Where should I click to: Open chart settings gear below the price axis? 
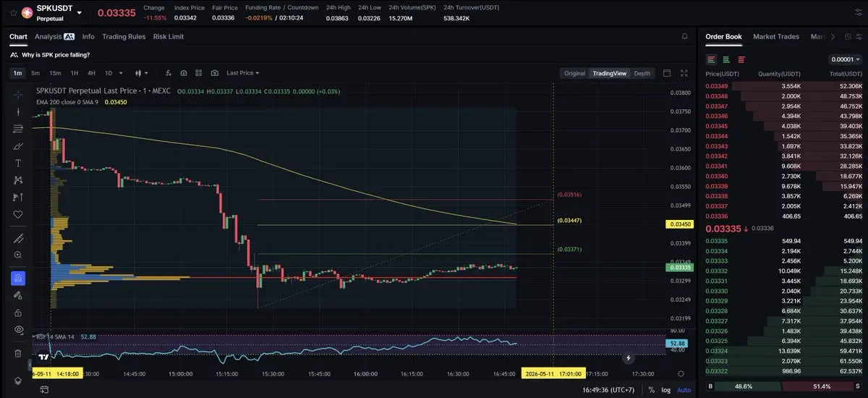coord(681,373)
